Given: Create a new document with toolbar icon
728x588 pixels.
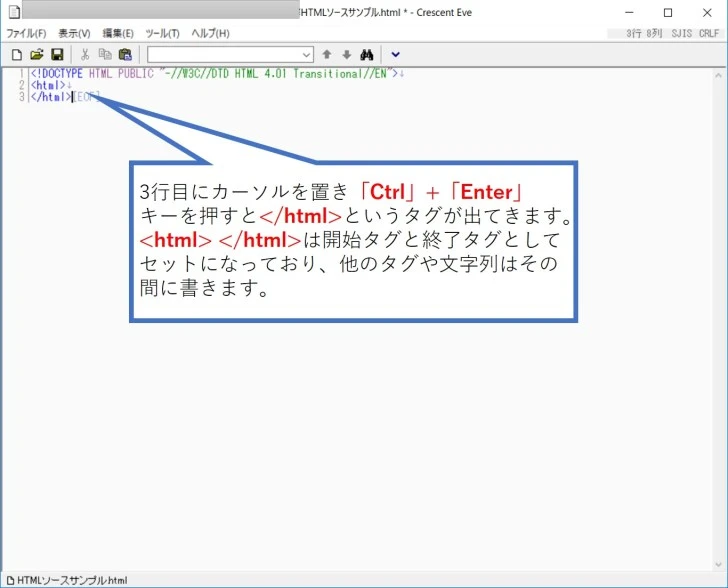Looking at the screenshot, I should click(17, 55).
